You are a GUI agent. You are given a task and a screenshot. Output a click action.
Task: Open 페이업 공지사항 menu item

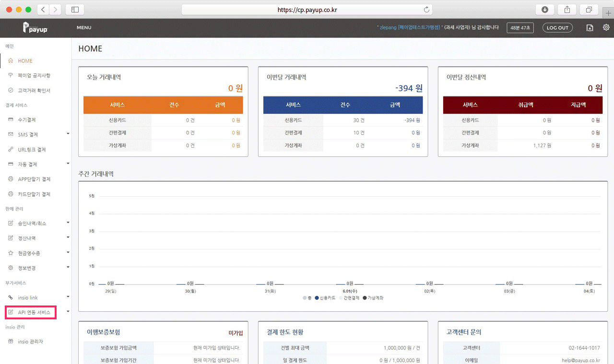(34, 75)
